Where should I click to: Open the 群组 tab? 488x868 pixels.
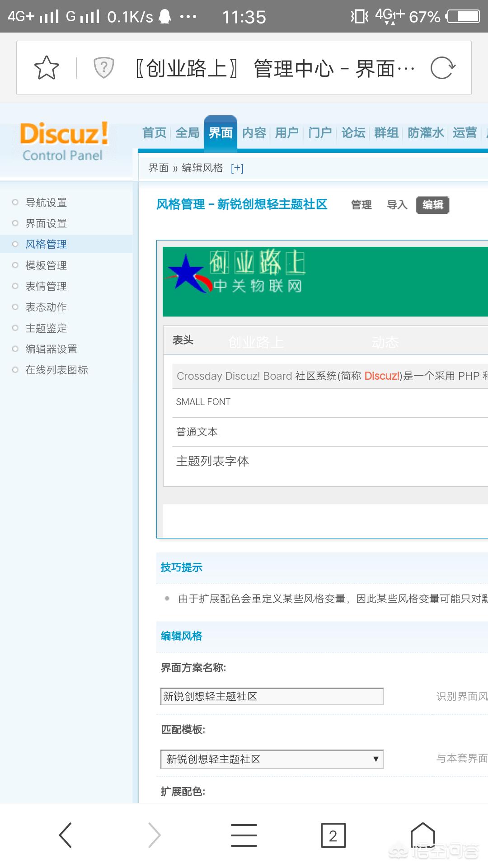(386, 132)
